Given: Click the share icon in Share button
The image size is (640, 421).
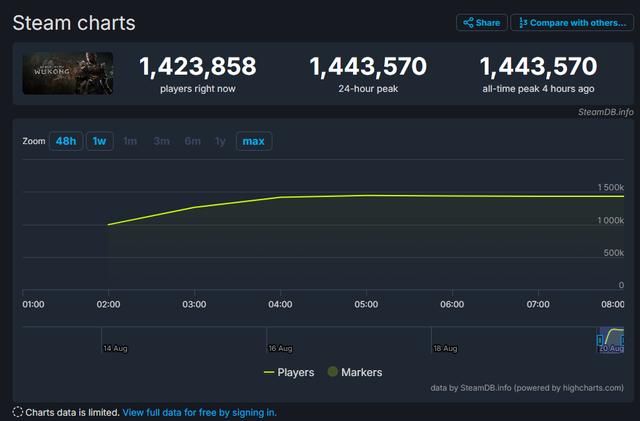Looking at the screenshot, I should 468,22.
